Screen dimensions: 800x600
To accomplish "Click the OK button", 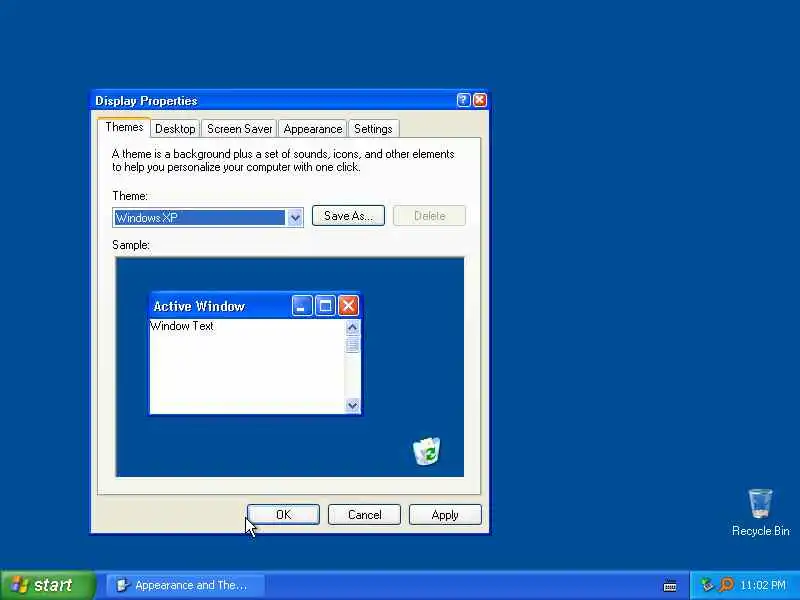I will 283,514.
